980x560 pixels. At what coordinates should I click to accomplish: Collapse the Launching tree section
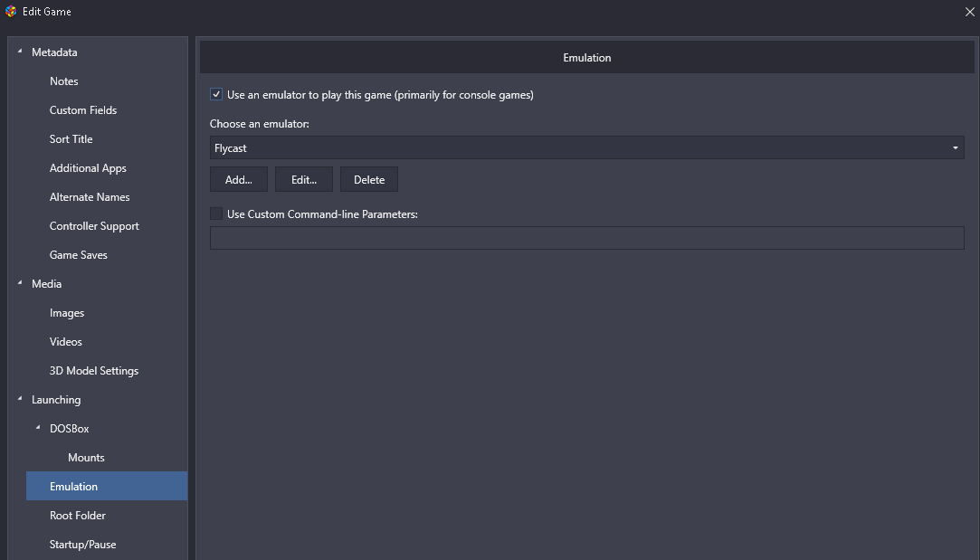[x=20, y=399]
